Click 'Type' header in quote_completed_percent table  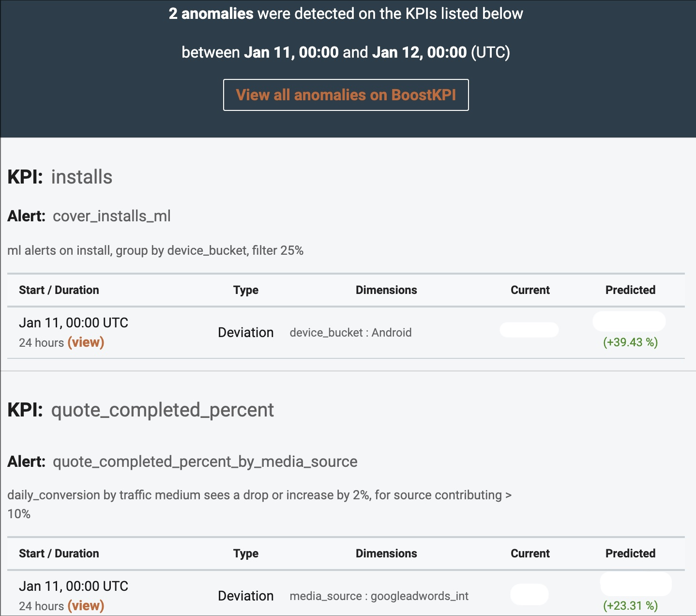coord(246,554)
